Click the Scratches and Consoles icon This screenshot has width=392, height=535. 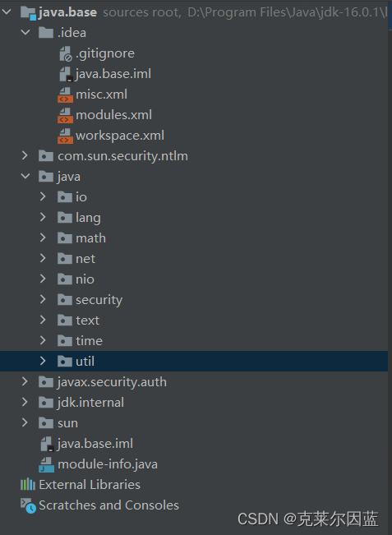(x=28, y=505)
